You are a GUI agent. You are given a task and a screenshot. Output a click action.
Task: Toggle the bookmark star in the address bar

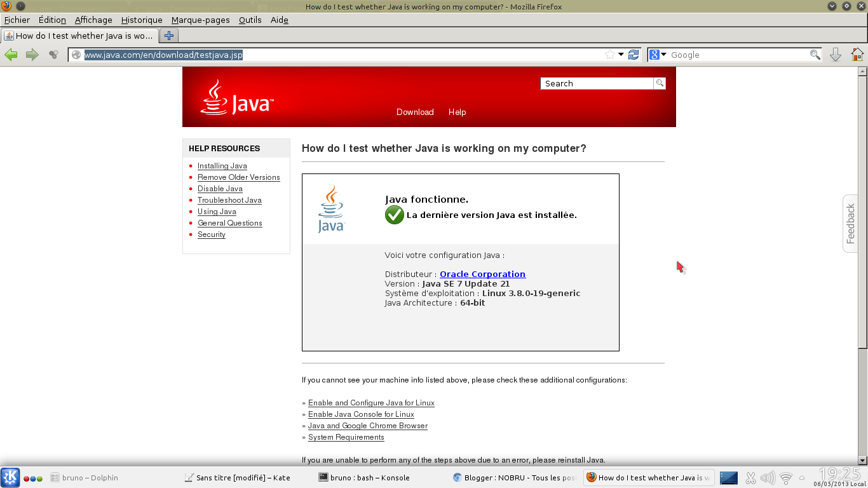point(609,55)
